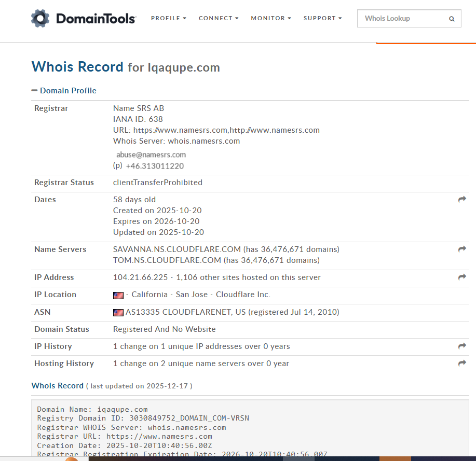Select the 'Creation Date' raw line
Screen dimensions: 476x461
click(x=125, y=445)
